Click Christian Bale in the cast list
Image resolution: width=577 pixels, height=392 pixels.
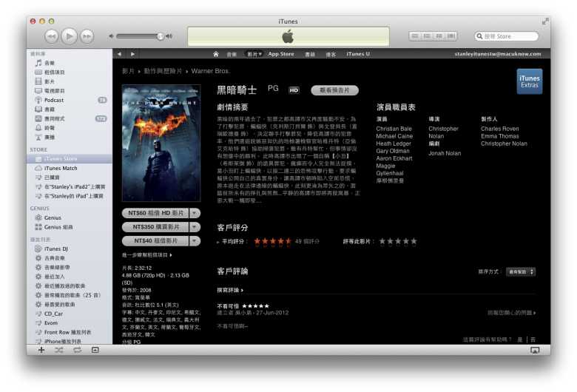[394, 129]
